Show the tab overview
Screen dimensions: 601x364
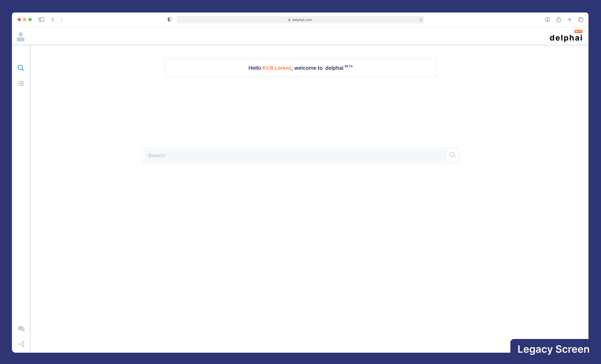[x=581, y=20]
